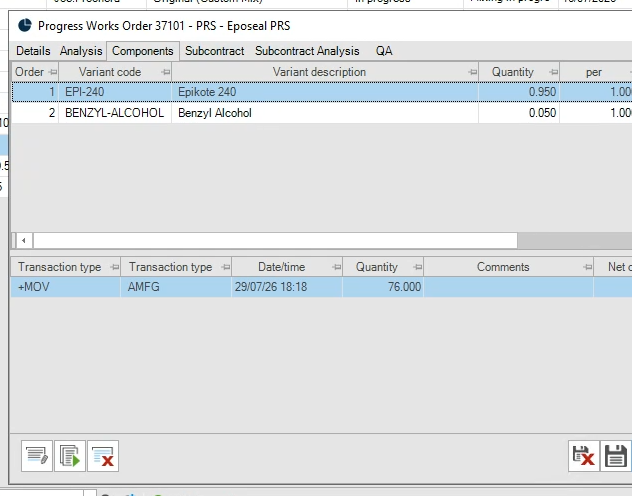Viewport: 632px width, 496px height.
Task: Pin the components Quantity column
Action: (x=553, y=72)
